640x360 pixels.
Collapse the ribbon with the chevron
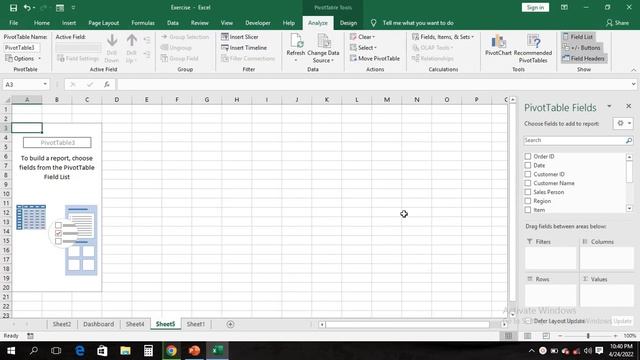tap(633, 70)
